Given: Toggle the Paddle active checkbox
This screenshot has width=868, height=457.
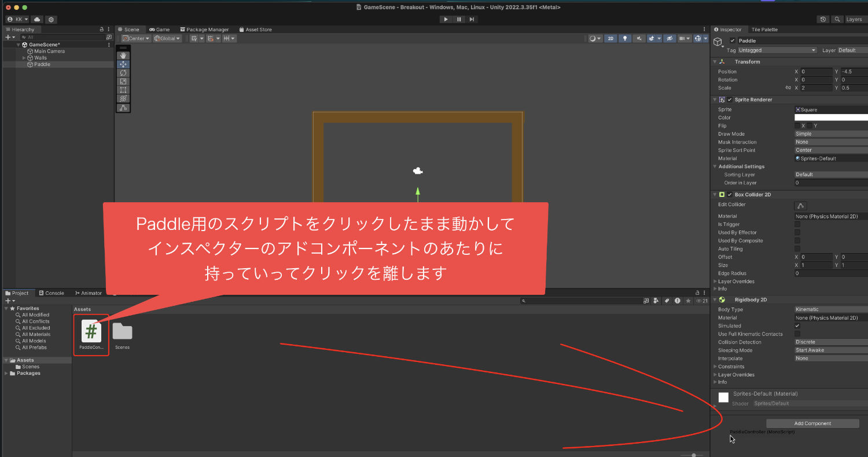Looking at the screenshot, I should 733,41.
